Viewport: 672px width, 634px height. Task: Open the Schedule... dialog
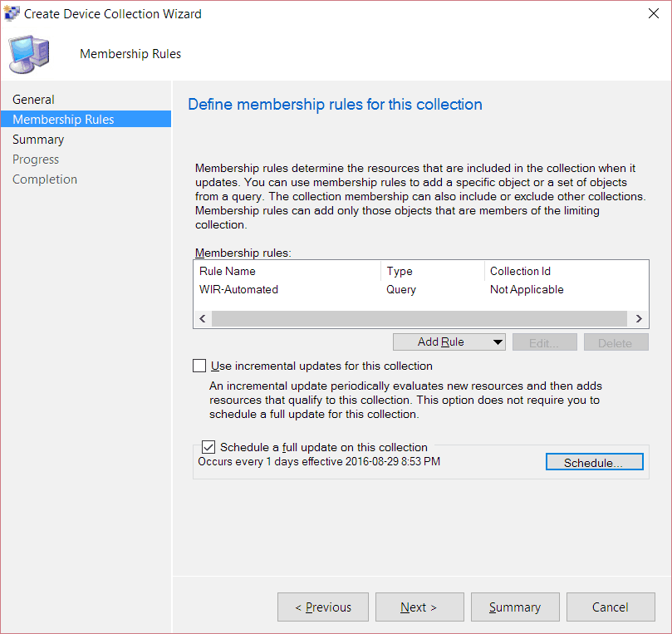coord(595,462)
